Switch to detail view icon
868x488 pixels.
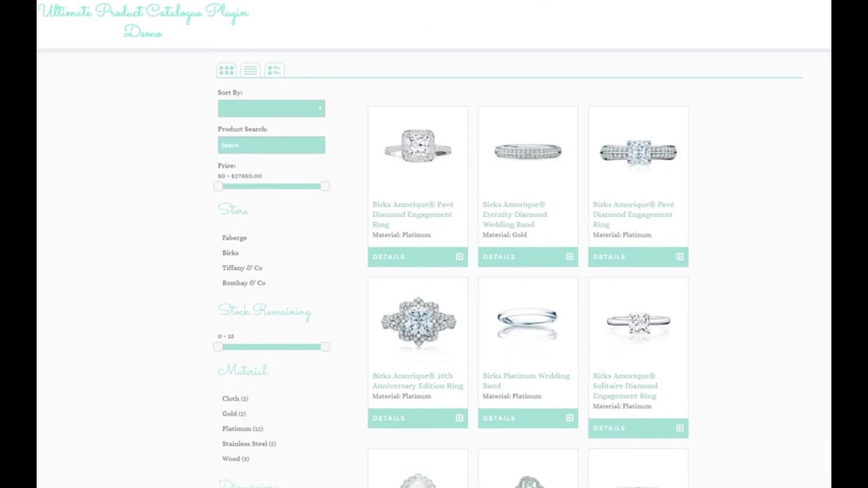(274, 70)
